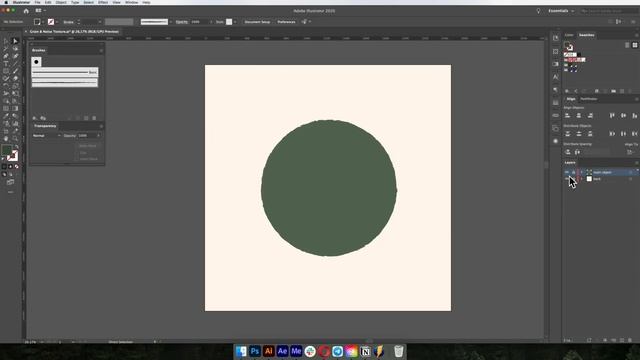Click the horizontal align right icon
Image resolution: width=640 pixels, height=360 pixels.
coord(590,116)
